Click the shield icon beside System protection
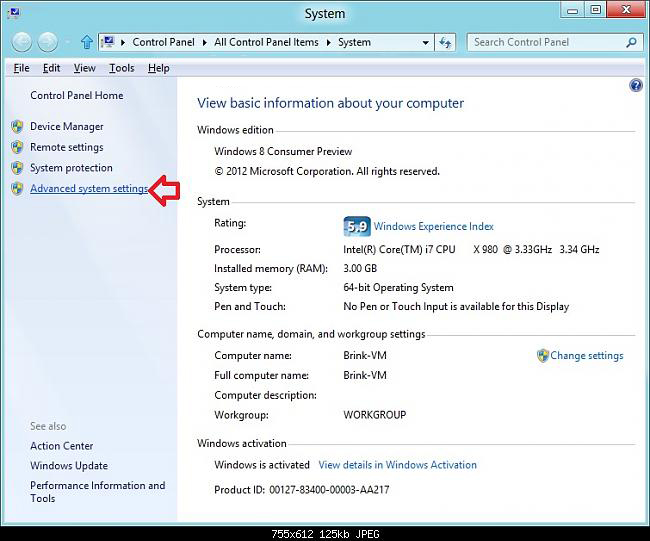The width and height of the screenshot is (650, 541). (17, 168)
